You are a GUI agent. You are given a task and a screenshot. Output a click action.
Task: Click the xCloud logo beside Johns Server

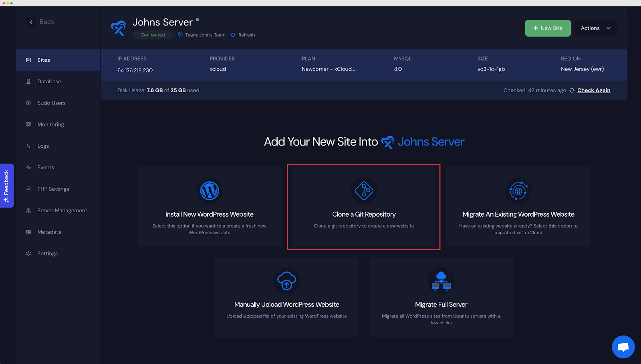[x=118, y=28]
